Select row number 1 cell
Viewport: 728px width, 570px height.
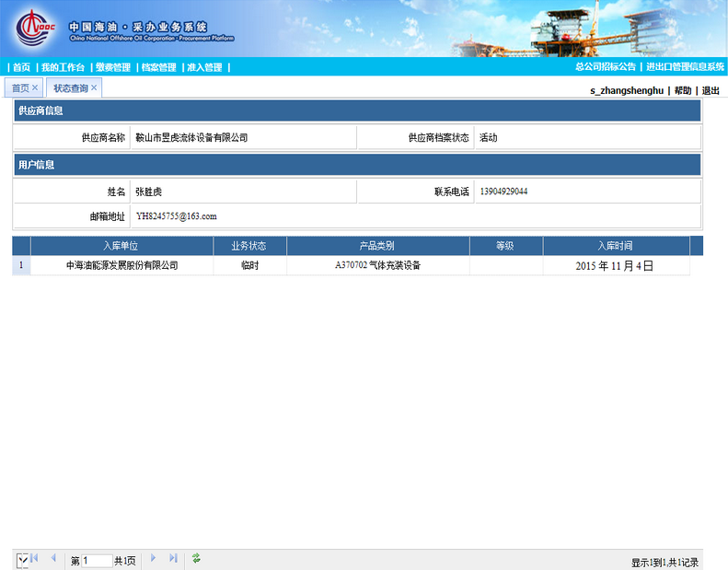click(x=21, y=265)
